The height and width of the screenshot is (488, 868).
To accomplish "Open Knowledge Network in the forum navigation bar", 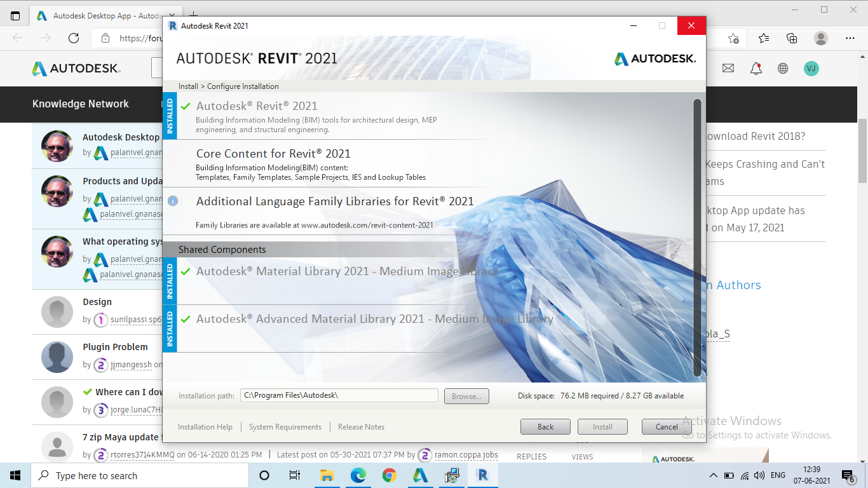I will click(81, 104).
